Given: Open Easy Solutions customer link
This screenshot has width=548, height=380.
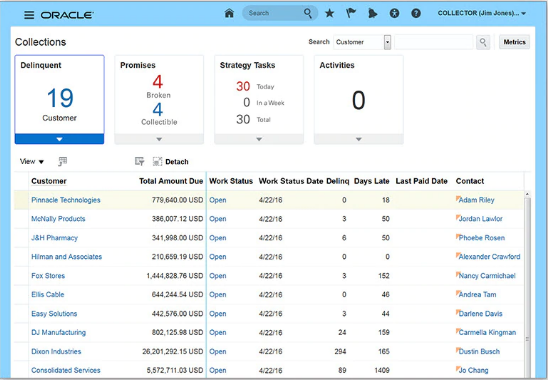Looking at the screenshot, I should point(54,314).
